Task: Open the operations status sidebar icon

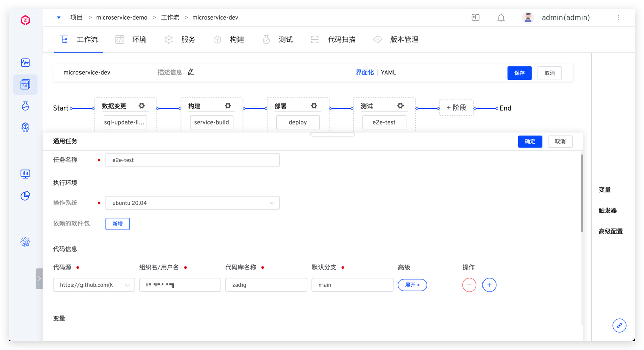Action: click(25, 63)
